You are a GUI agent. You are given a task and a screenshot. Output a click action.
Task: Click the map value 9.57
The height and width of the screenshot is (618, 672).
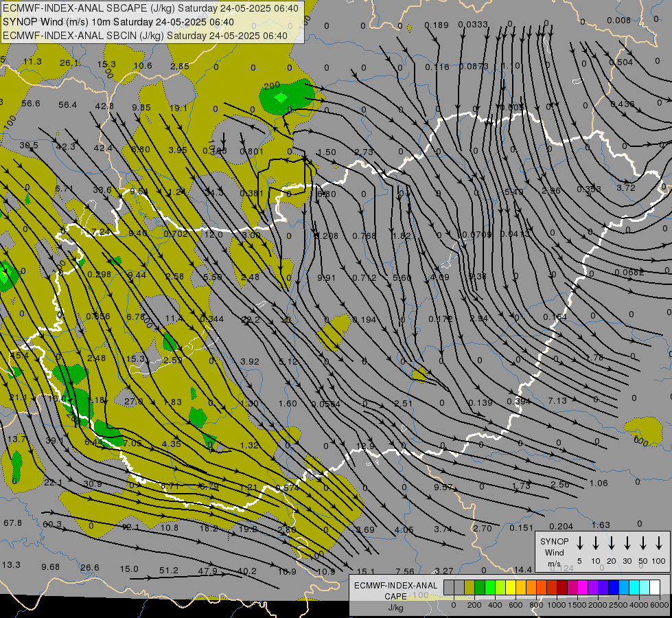pos(443,488)
